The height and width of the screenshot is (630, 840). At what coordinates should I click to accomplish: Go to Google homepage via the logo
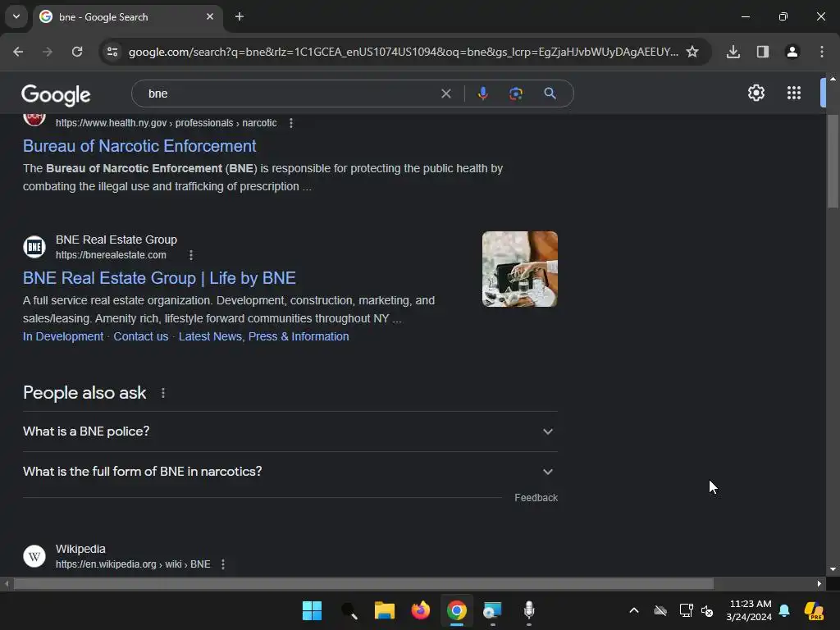pos(56,95)
